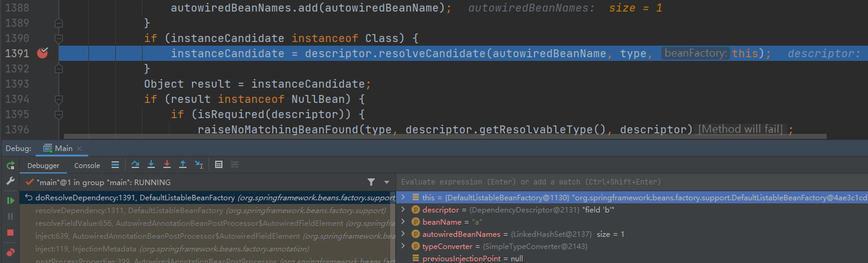Click the red Force Step Into icon
This screenshot has height=263, width=868.
[x=167, y=165]
